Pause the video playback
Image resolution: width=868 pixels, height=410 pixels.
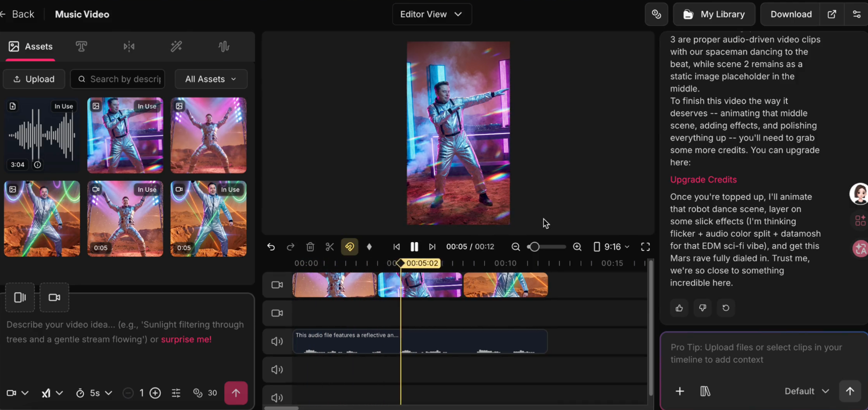(x=414, y=246)
